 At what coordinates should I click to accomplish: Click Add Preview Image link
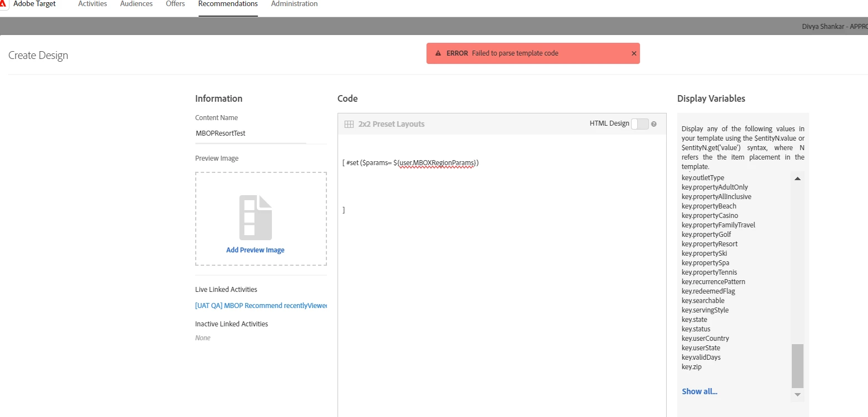coord(255,250)
